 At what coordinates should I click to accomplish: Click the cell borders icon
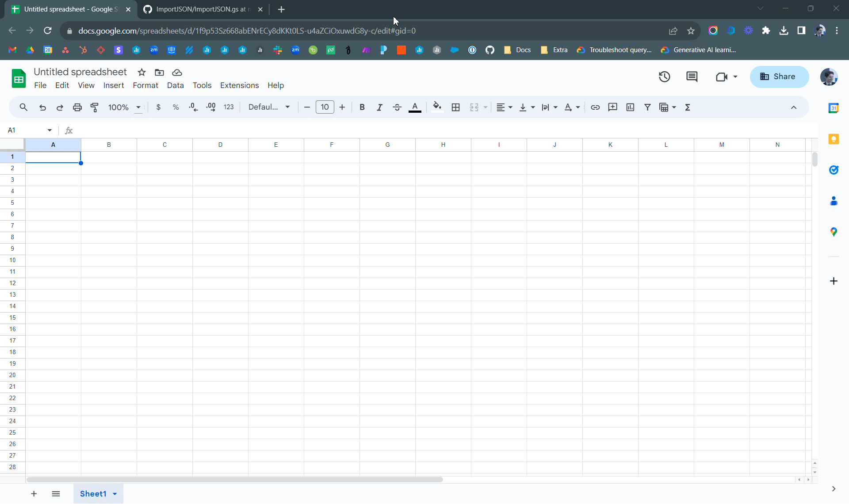pyautogui.click(x=455, y=107)
